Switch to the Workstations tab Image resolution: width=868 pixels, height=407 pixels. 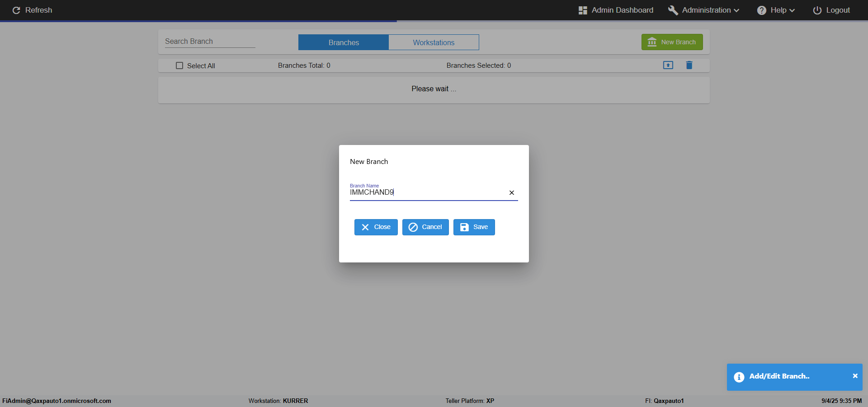(x=434, y=42)
